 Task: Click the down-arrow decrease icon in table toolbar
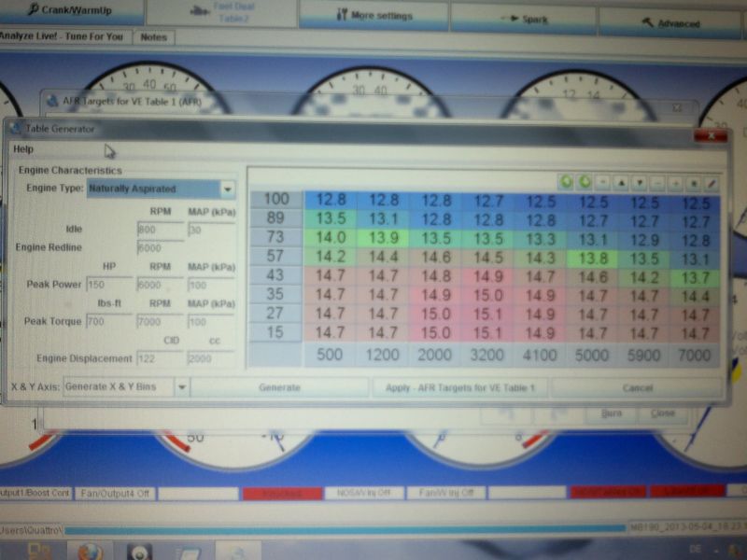tap(640, 182)
